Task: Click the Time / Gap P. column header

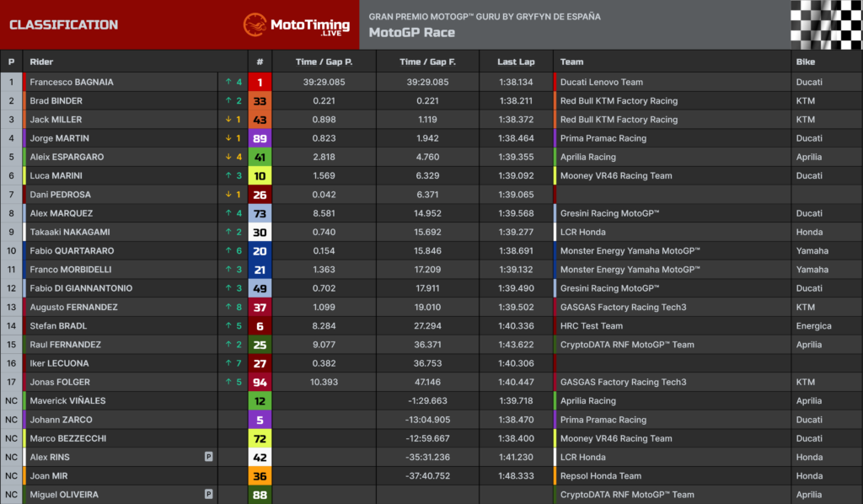Action: pos(324,62)
